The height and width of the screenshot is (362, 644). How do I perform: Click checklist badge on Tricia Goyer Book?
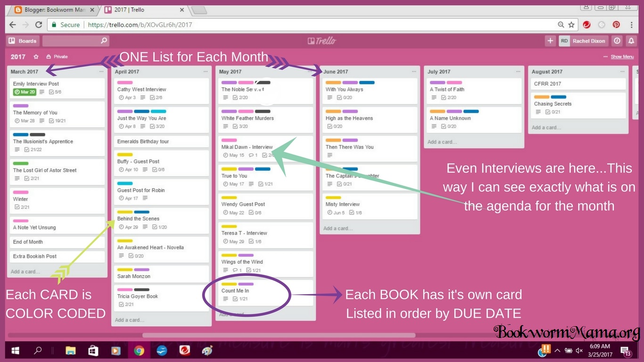126,304
